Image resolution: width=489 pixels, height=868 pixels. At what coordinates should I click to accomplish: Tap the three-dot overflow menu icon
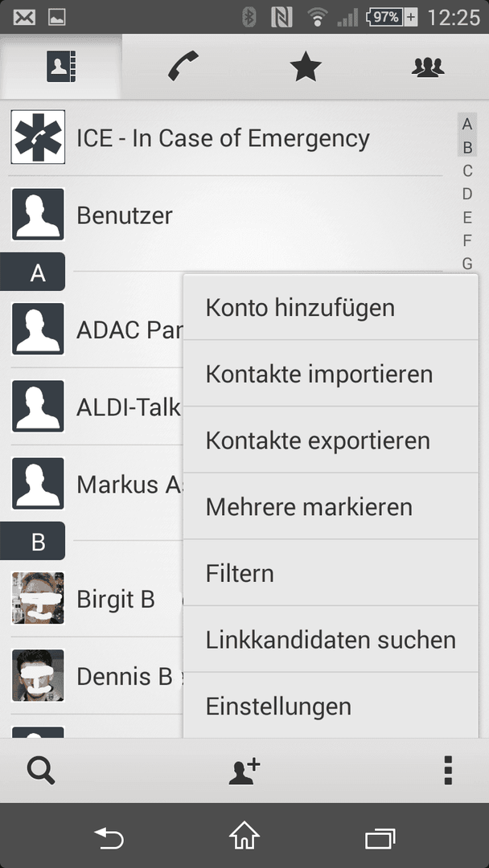coord(448,771)
